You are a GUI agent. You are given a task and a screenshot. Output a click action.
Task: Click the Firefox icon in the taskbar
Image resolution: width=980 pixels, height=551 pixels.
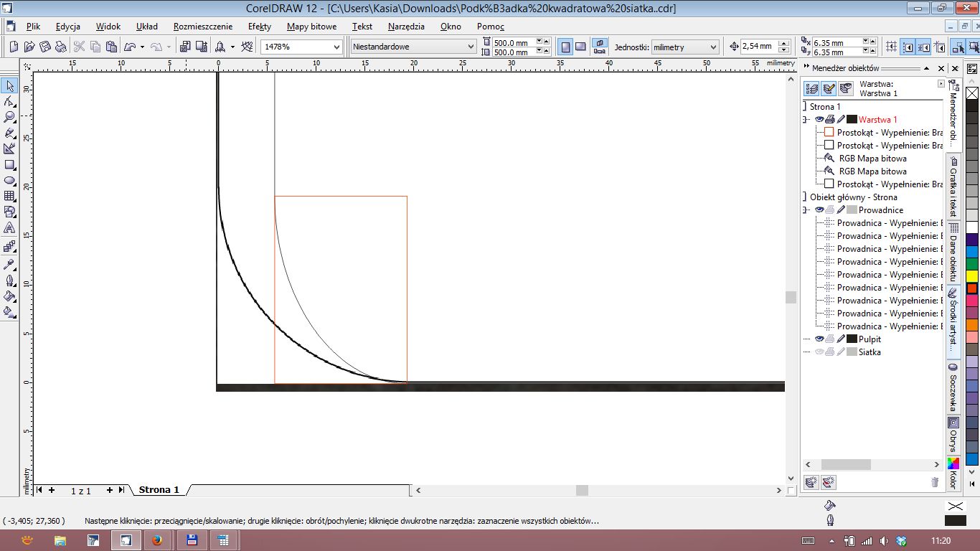(x=157, y=540)
